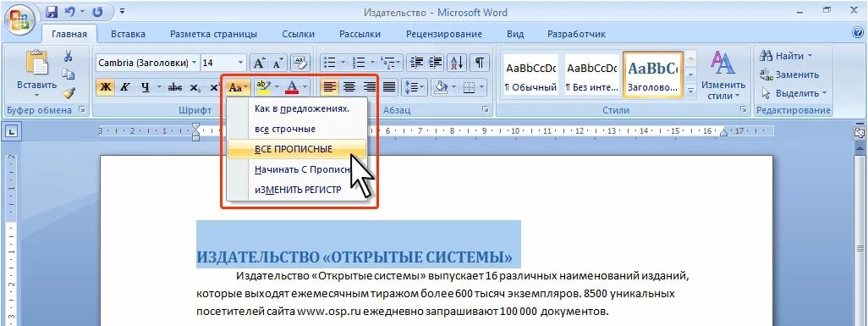
Task: Justify the text alignment
Action: (389, 87)
